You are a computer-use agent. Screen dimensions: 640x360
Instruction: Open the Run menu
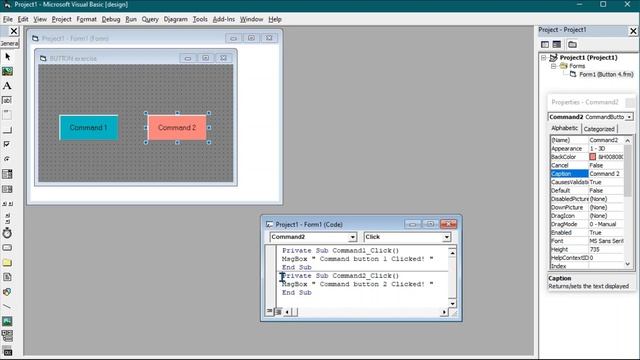[x=131, y=19]
